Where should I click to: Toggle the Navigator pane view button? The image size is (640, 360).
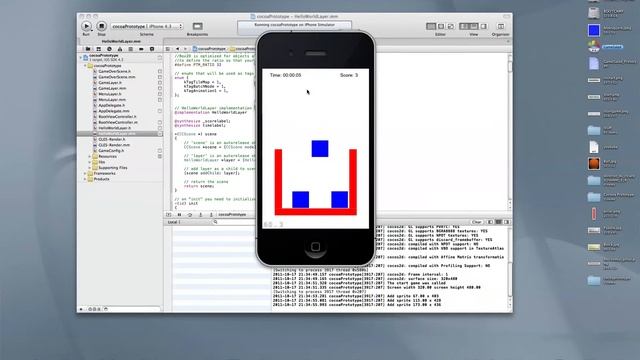[x=464, y=26]
